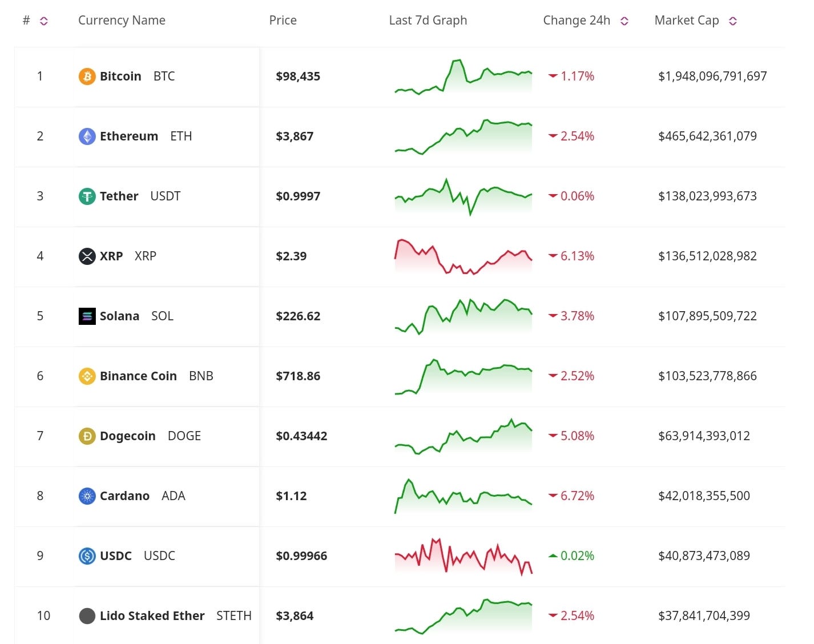Sort by Market Cap using its arrows
814x644 pixels.
coord(733,21)
